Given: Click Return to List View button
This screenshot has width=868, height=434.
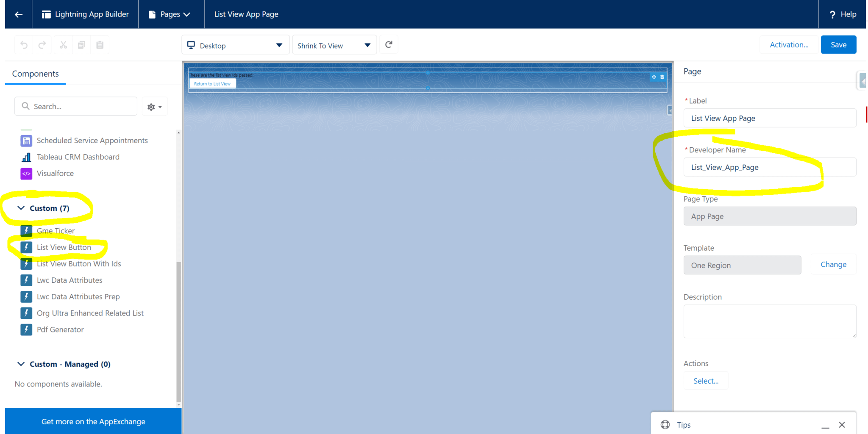Looking at the screenshot, I should tap(212, 84).
